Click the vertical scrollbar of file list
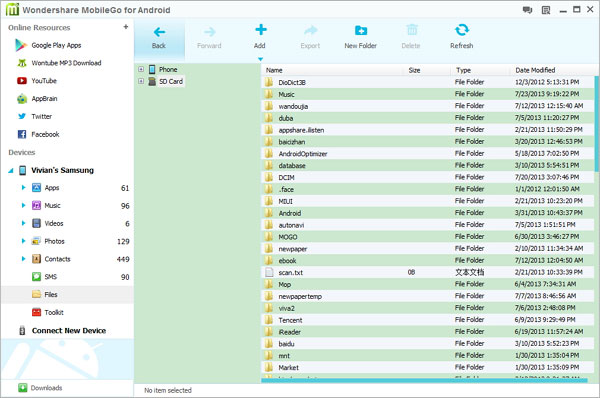This screenshot has height=398, width=600. tap(596, 123)
